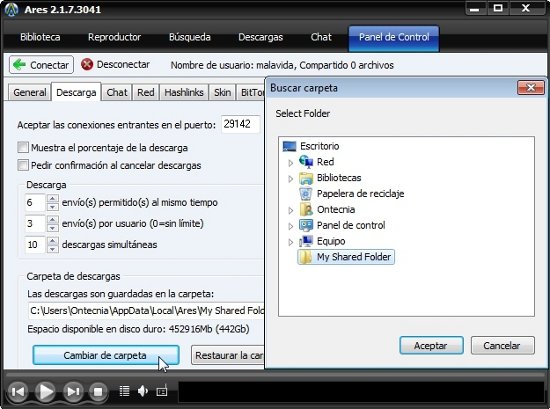Expand the Bibliotecas node
Image resolution: width=550 pixels, height=409 pixels.
click(x=290, y=179)
